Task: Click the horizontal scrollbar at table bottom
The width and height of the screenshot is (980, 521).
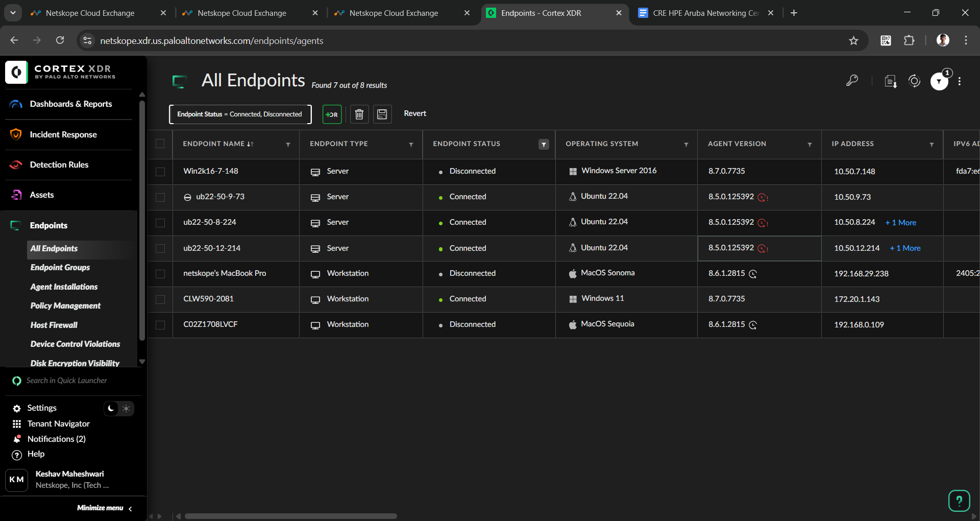Action: [x=291, y=516]
